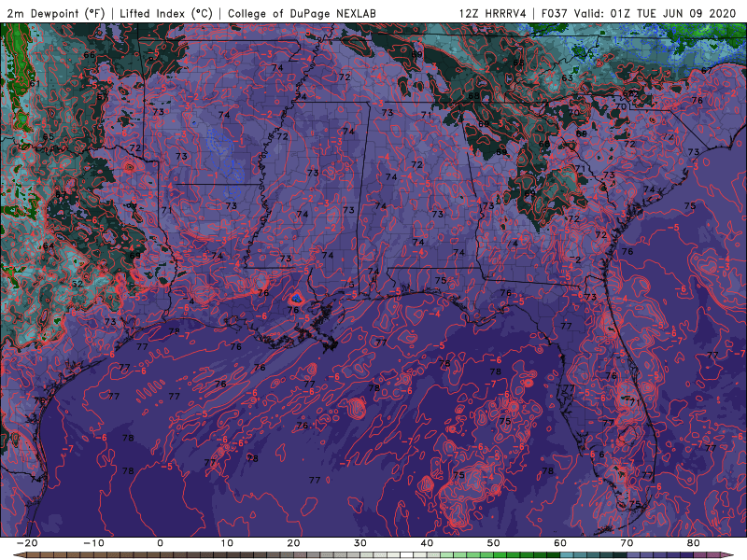Click the '80' color scale label
The height and width of the screenshot is (560, 747).
click(694, 543)
